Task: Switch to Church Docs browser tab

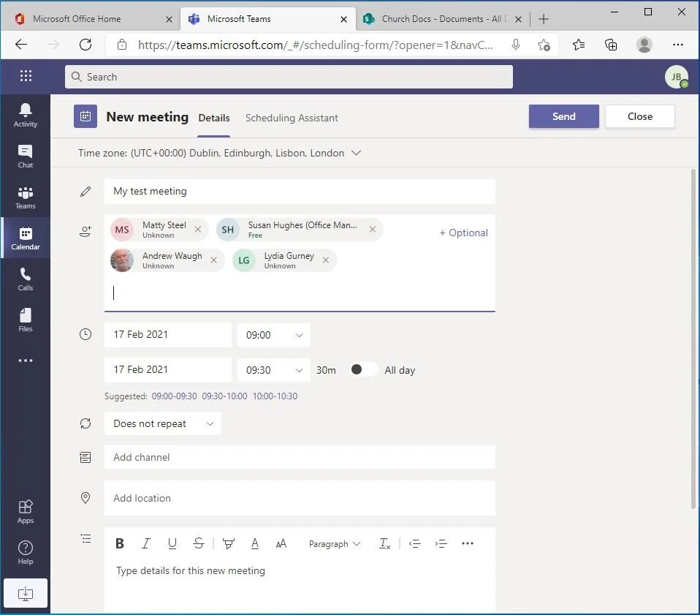Action: click(x=442, y=19)
